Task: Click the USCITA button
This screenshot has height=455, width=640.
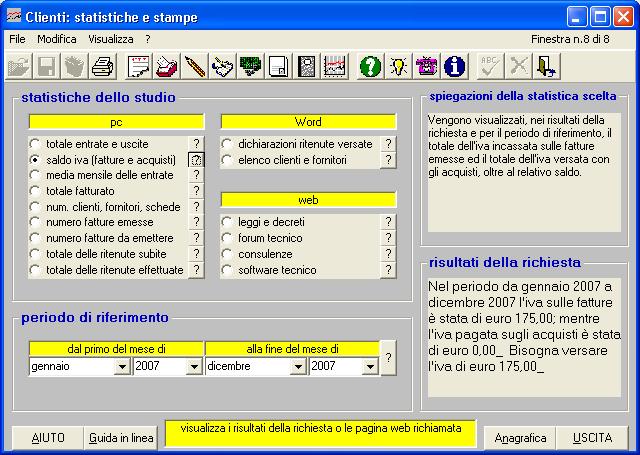Action: click(x=593, y=438)
